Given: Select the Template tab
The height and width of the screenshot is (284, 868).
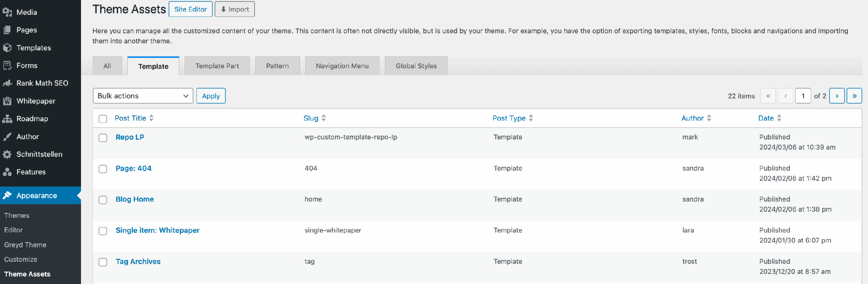Looking at the screenshot, I should [153, 66].
